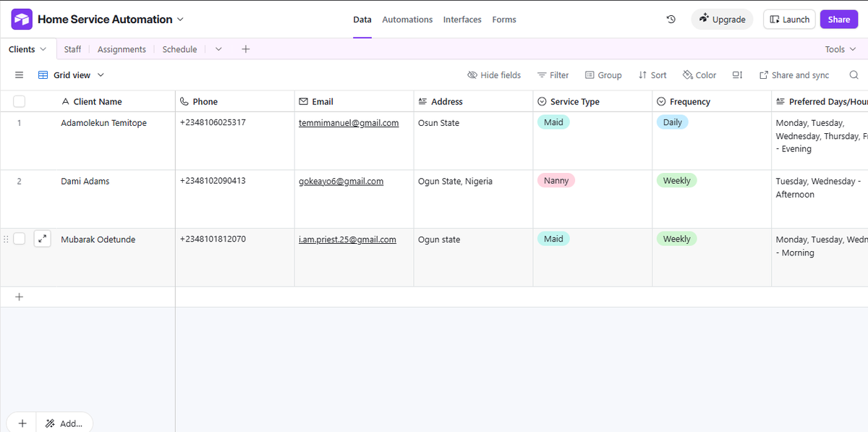Click the Add... button at bottom
The width and height of the screenshot is (868, 432).
pyautogui.click(x=64, y=423)
